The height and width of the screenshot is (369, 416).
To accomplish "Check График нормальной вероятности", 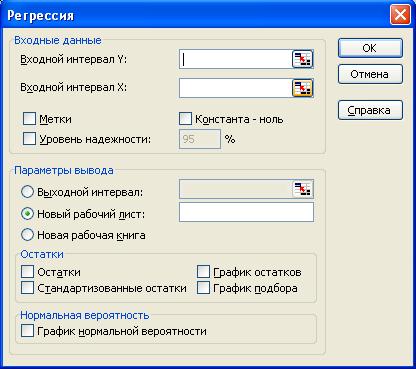I will tap(27, 331).
